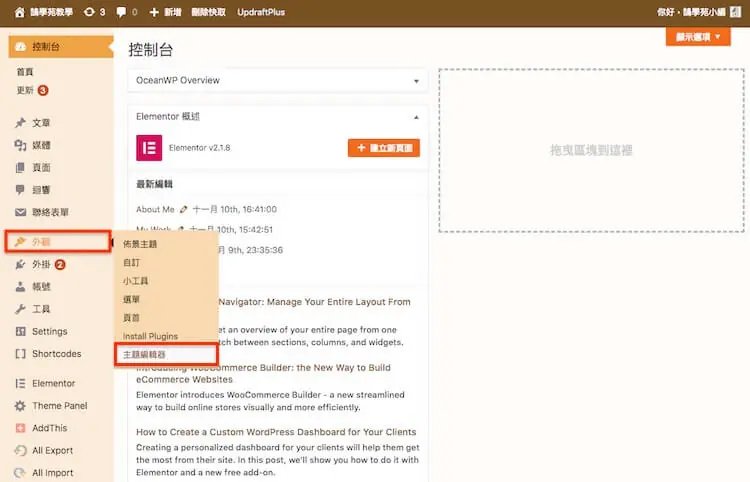The height and width of the screenshot is (482, 750).
Task: Open the comments speech-bubble icon in sidebar
Action: [20, 190]
